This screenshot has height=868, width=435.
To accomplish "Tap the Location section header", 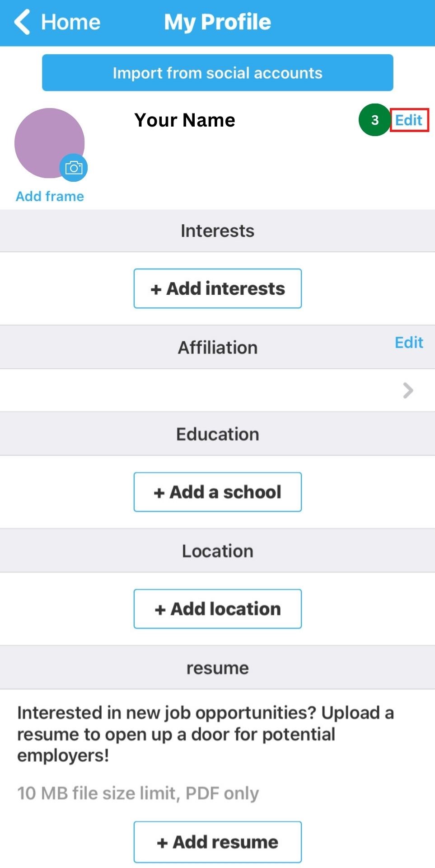I will (x=217, y=551).
